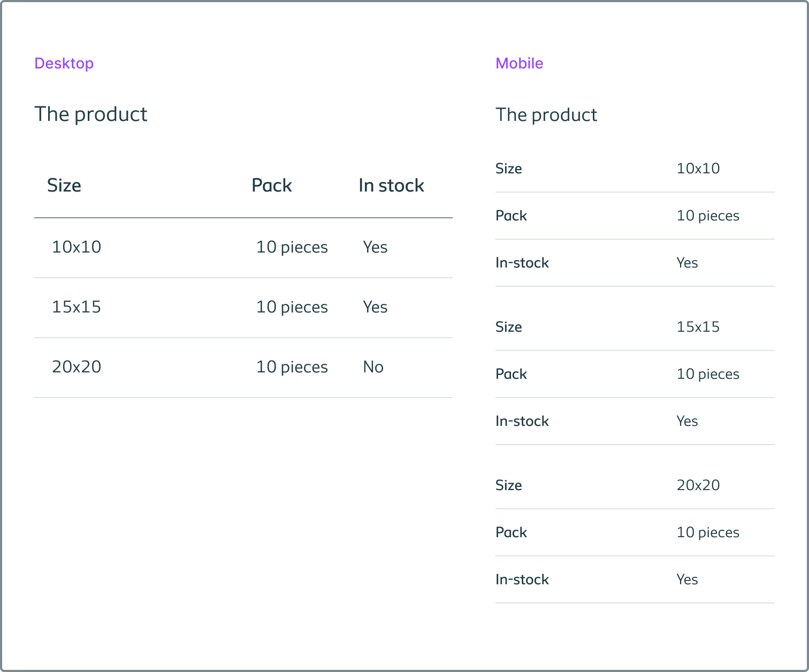This screenshot has width=809, height=672.
Task: Select 'No' for 20x20 in desktop table
Action: [373, 366]
